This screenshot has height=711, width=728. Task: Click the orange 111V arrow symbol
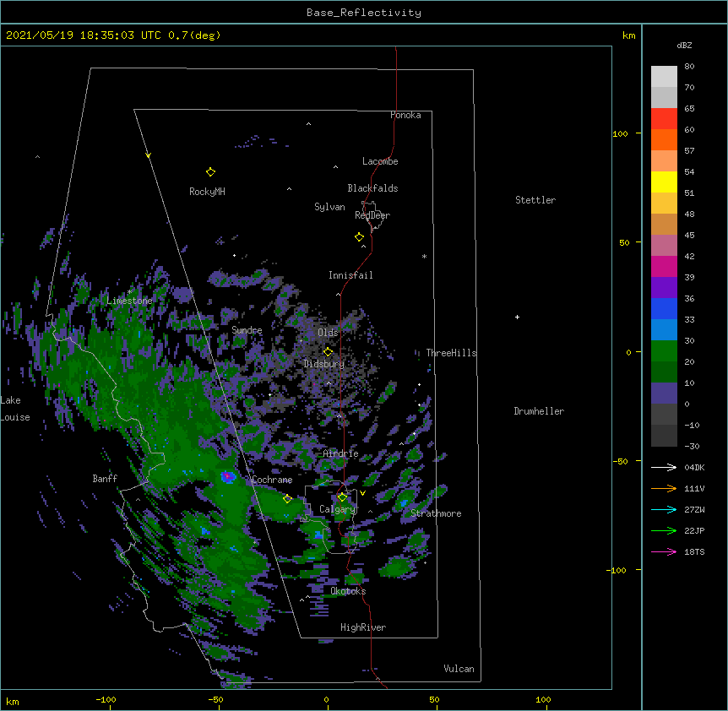click(x=664, y=488)
